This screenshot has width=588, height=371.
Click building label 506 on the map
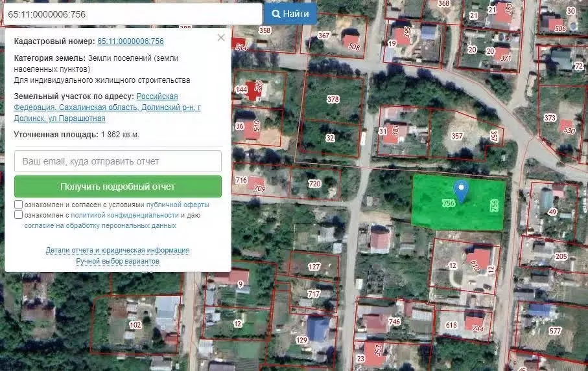tap(560, 28)
